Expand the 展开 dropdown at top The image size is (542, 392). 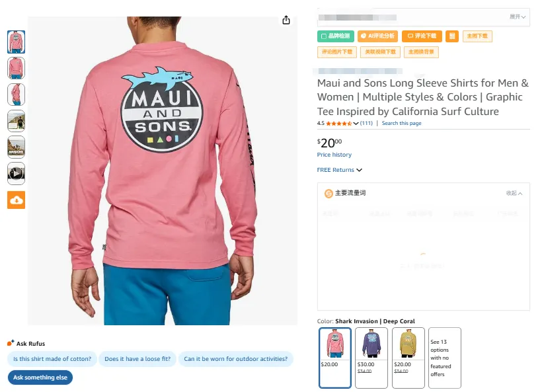(x=518, y=17)
